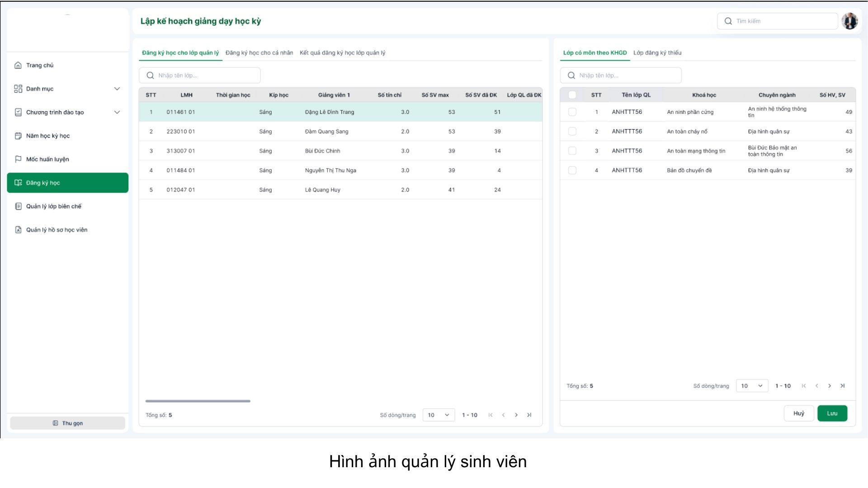Go to next page in left table

(516, 415)
